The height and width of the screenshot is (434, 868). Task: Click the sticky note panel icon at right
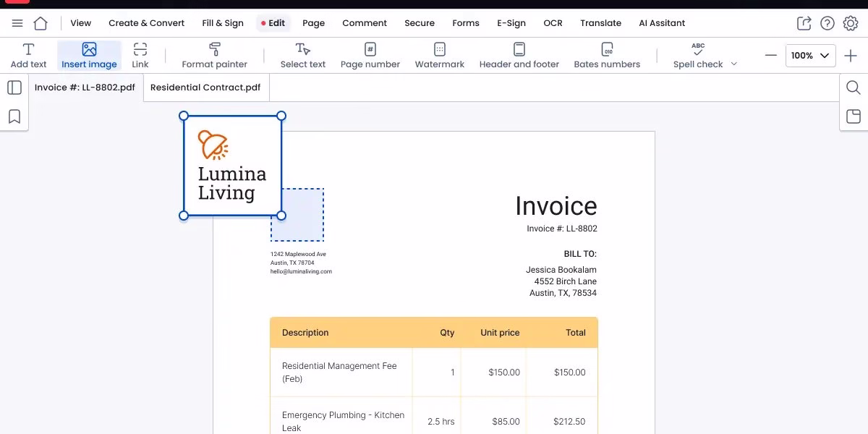[x=854, y=116]
